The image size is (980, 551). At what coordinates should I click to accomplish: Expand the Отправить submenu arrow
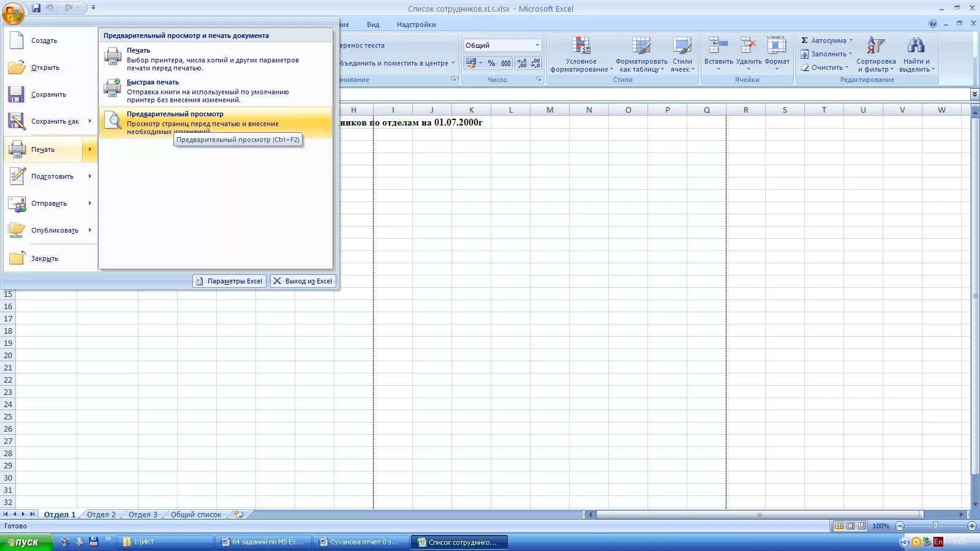(90, 203)
